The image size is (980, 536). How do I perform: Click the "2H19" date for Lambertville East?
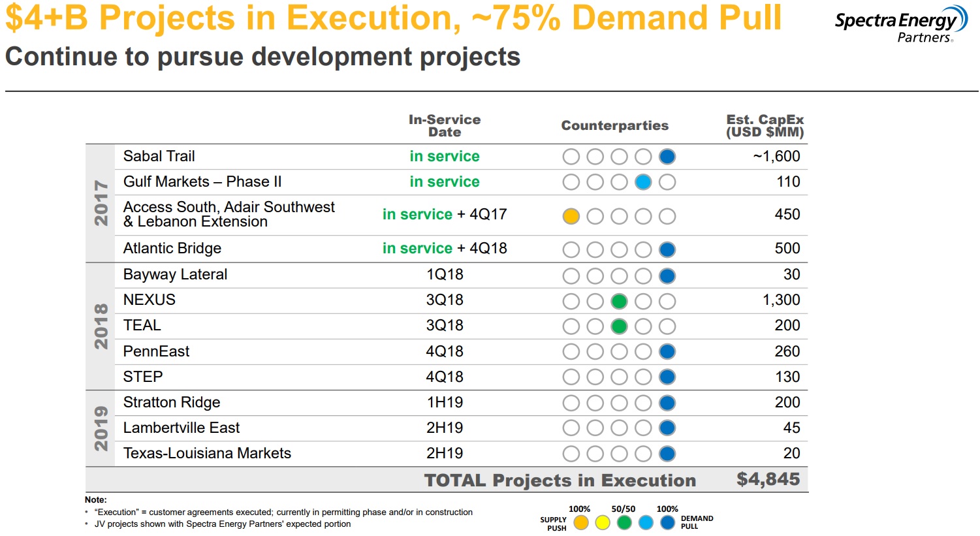click(445, 428)
